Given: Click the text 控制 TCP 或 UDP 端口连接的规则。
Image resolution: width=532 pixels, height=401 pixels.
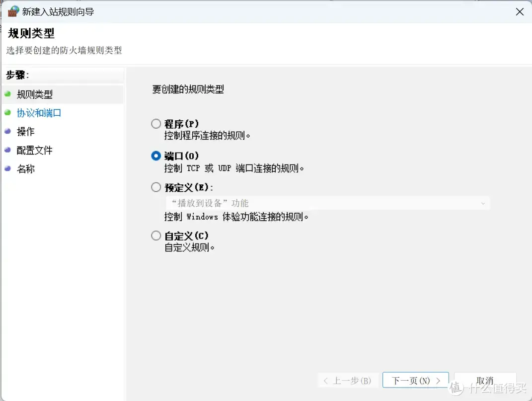Looking at the screenshot, I should pyautogui.click(x=234, y=168).
